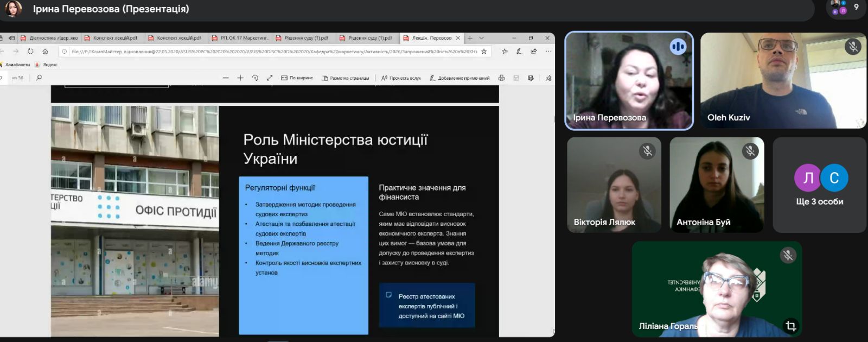Add this page to favorites with star
Image resolution: width=868 pixels, height=342 pixels.
click(484, 51)
